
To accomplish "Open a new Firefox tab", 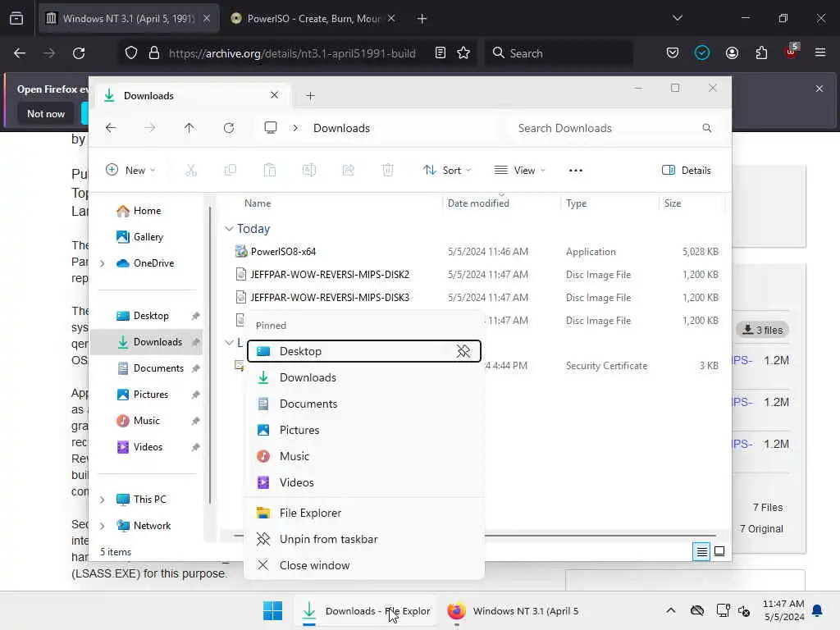I will [x=422, y=18].
